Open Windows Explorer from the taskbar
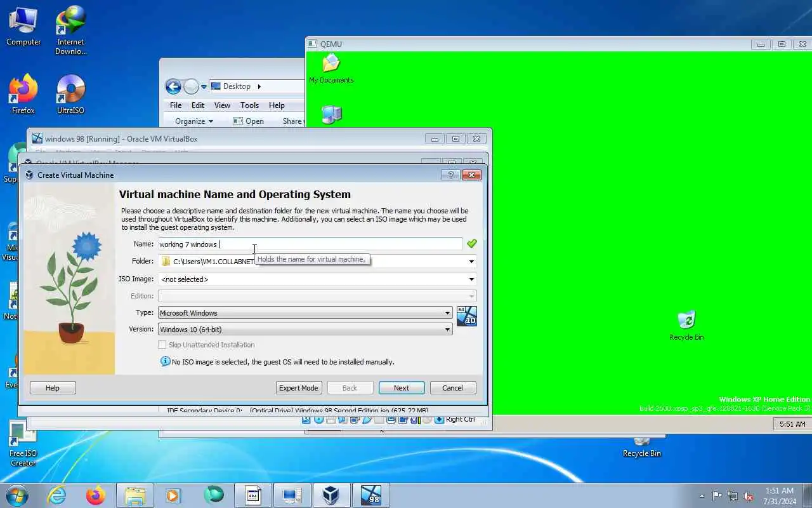 coord(135,495)
